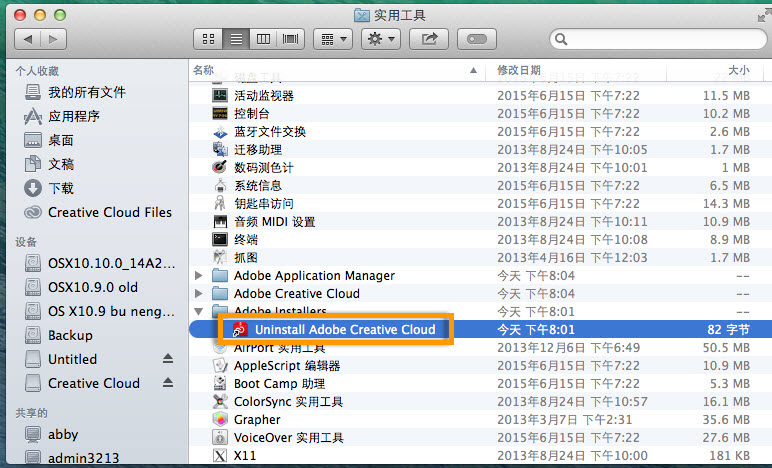Image resolution: width=772 pixels, height=468 pixels.
Task: Open the item arrangement dropdown
Action: 333,39
